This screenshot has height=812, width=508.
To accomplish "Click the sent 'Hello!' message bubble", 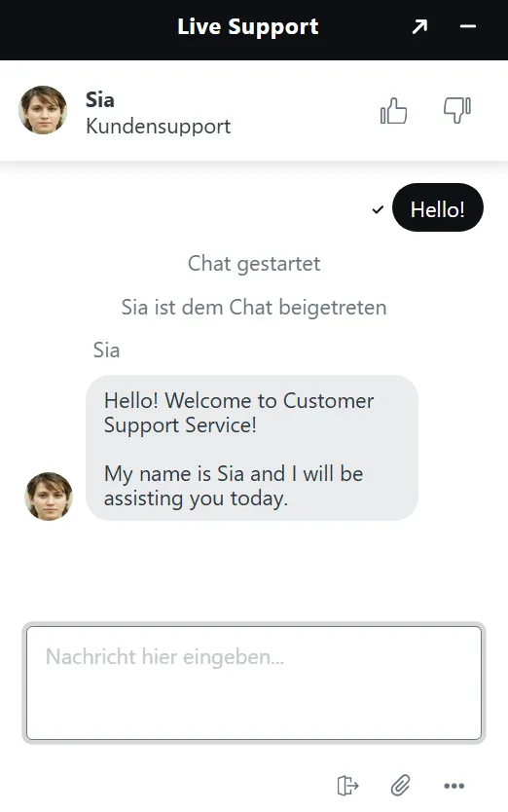I will (x=438, y=207).
